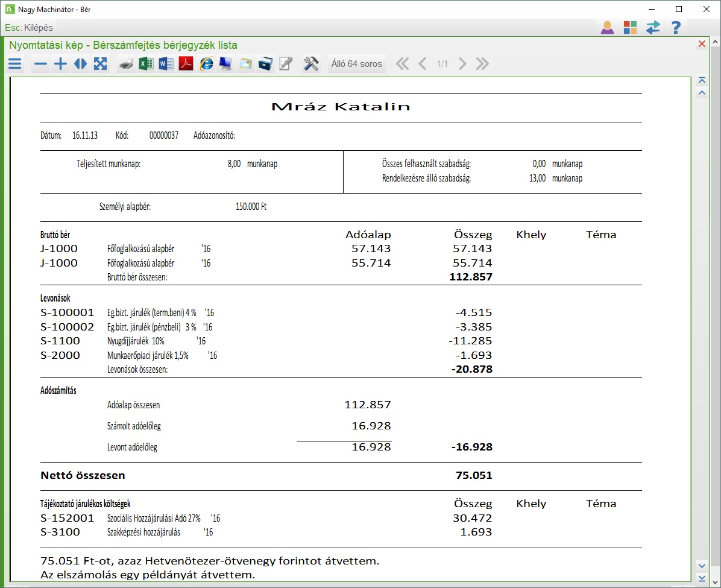
Task: Open the hammer and wrench settings tool
Action: click(x=311, y=64)
